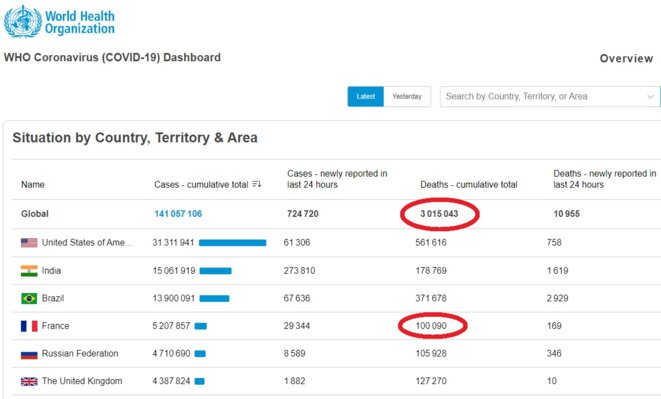Select the United States of America row name
This screenshot has height=399, width=661.
click(87, 243)
